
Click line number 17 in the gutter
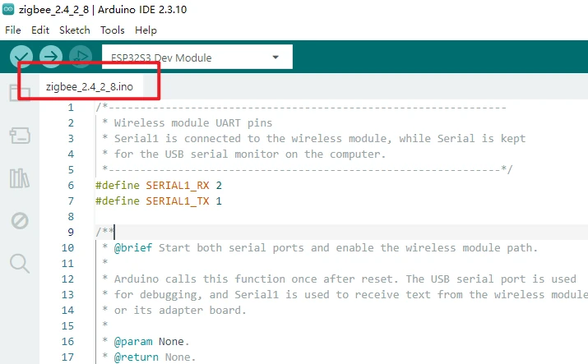pyautogui.click(x=68, y=357)
